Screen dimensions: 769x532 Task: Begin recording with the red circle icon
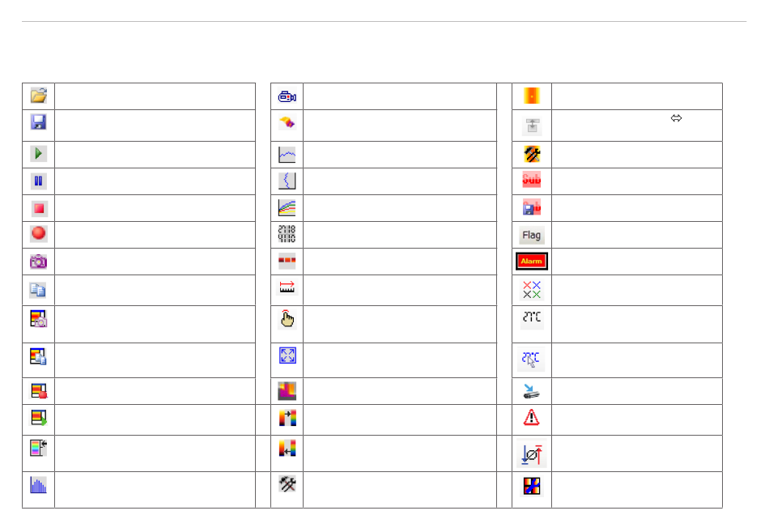click(38, 233)
